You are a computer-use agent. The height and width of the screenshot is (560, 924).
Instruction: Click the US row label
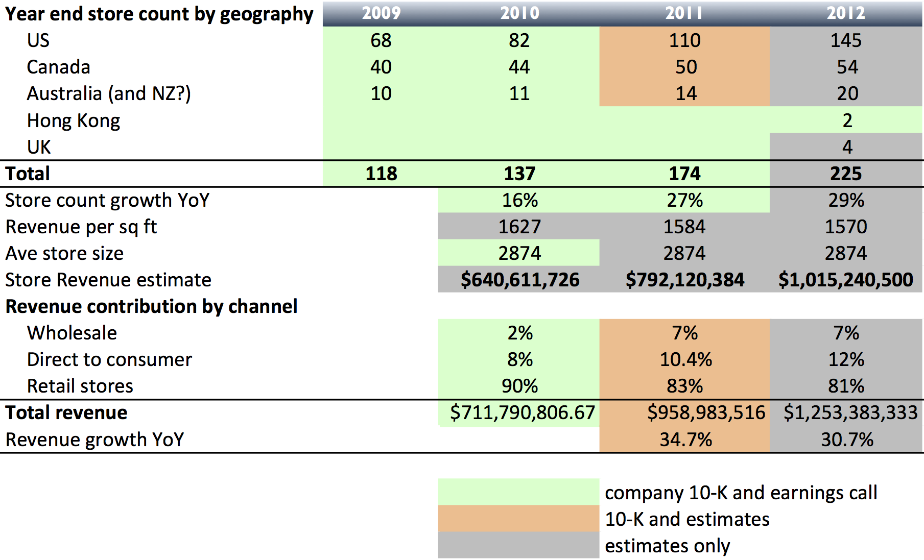pos(38,40)
